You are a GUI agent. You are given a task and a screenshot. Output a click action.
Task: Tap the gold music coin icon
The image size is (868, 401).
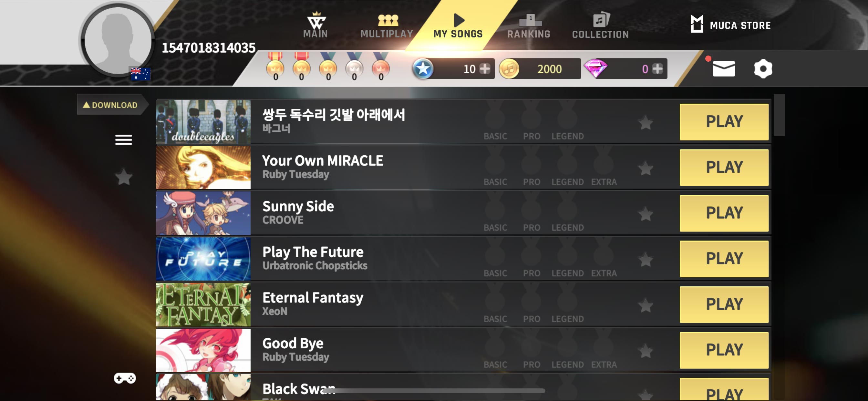(x=509, y=69)
